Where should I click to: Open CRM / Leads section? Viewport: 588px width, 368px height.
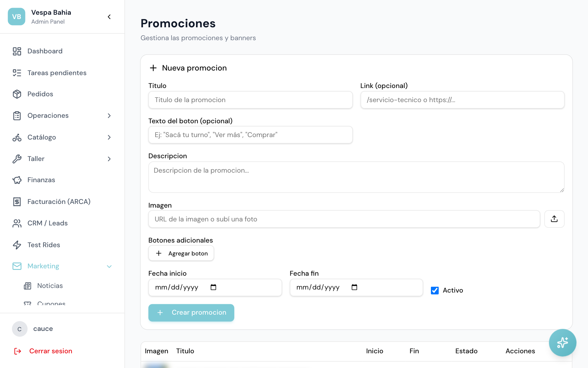tap(62, 223)
